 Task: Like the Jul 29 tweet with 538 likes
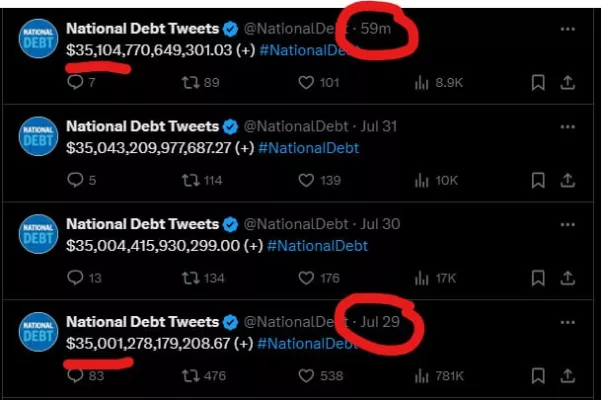(x=306, y=376)
